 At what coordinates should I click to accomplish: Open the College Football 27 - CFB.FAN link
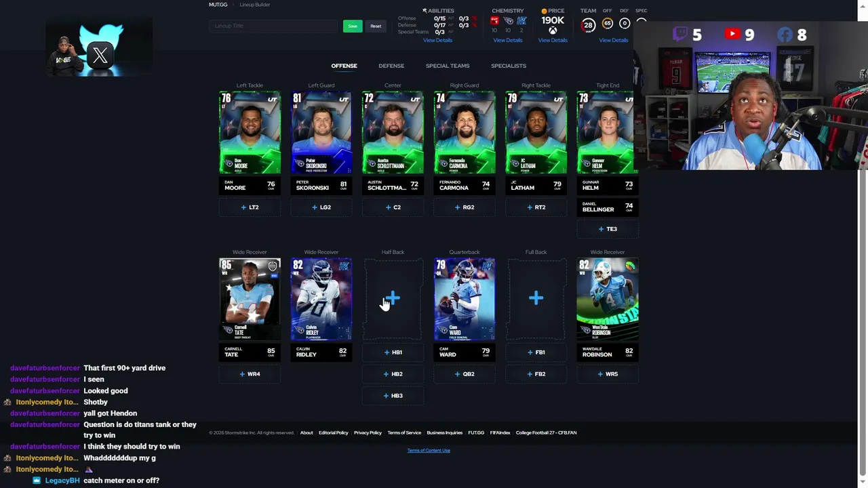coord(546,432)
